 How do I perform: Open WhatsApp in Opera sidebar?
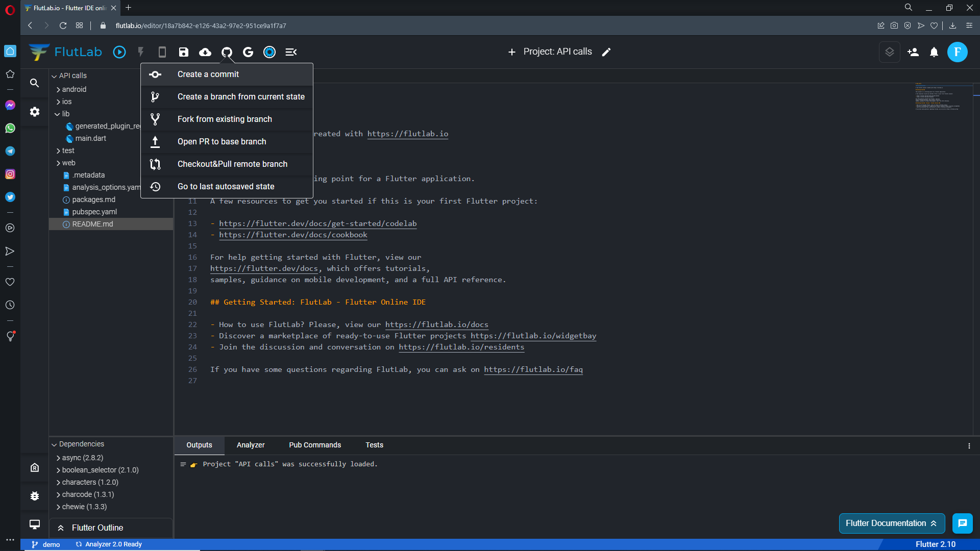10,128
